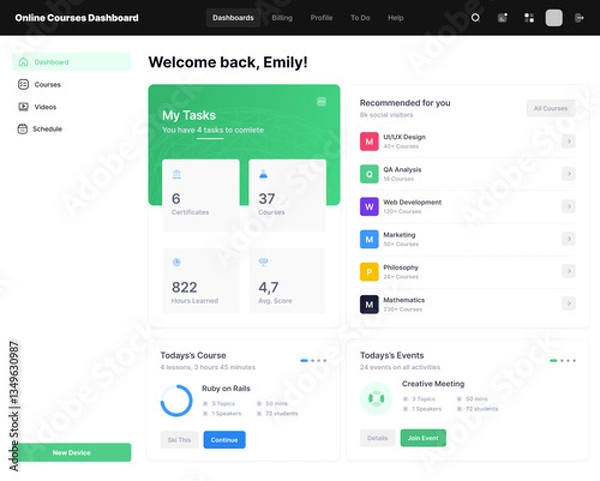The image size is (600, 481).
Task: Switch to the Billing tab
Action: pyautogui.click(x=282, y=18)
